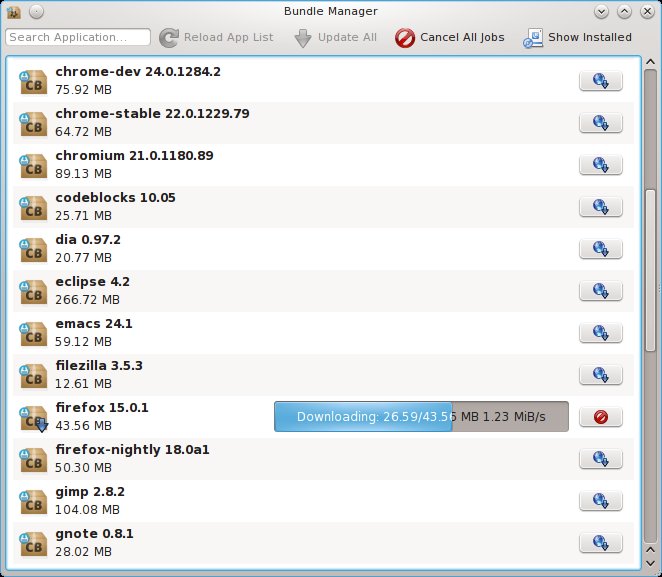Image resolution: width=662 pixels, height=577 pixels.
Task: Click the download button for chrome-dev
Action: [x=600, y=81]
